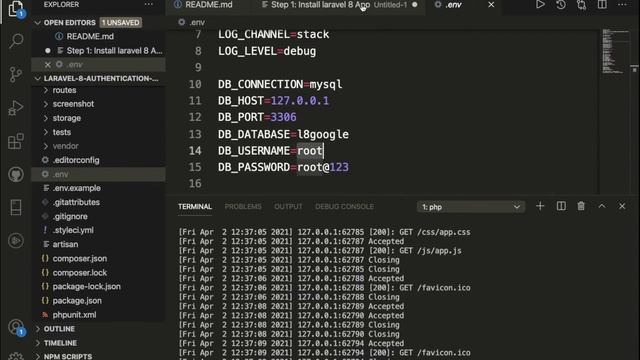Expand the NPM Scripts section
640x360 pixels.
point(68,356)
